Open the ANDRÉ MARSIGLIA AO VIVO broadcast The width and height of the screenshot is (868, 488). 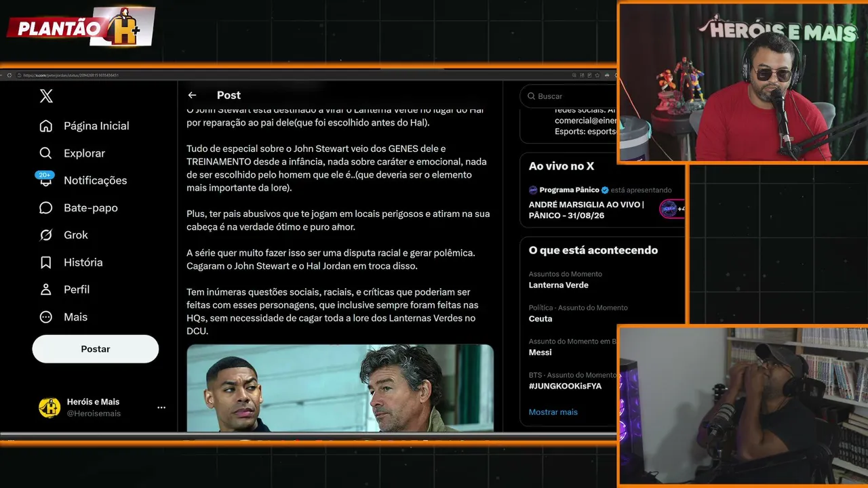click(587, 210)
